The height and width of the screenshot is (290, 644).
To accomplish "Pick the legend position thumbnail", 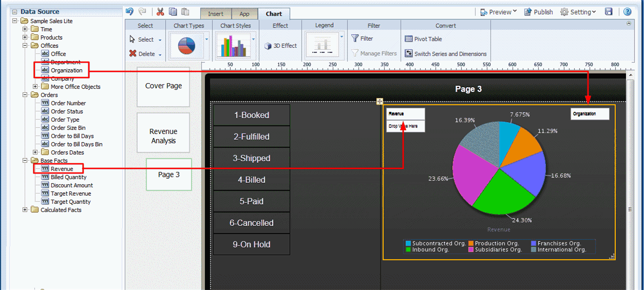I will point(322,45).
